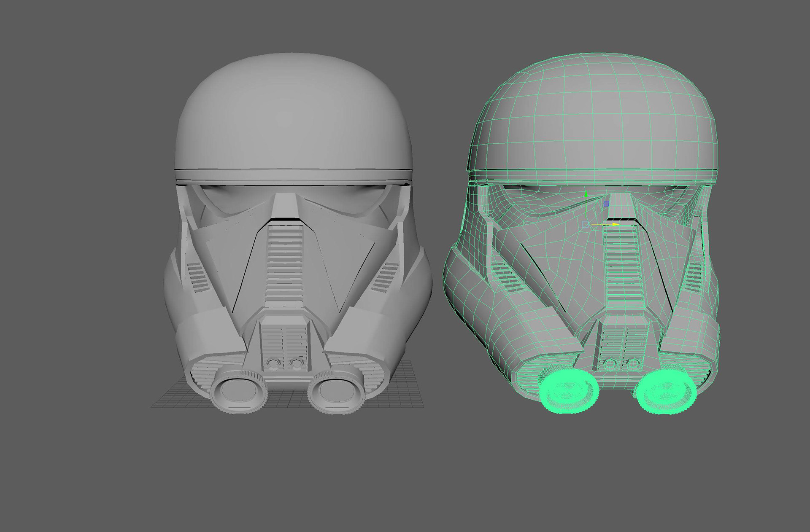The height and width of the screenshot is (532, 810).
Task: Select the right glowing green canister on wireframe helmet
Action: (x=666, y=392)
